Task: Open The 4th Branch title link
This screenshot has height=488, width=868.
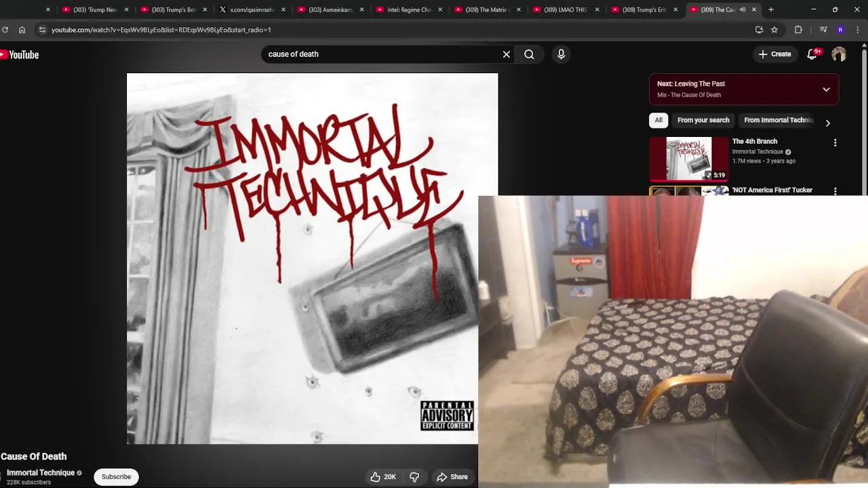Action: point(755,142)
